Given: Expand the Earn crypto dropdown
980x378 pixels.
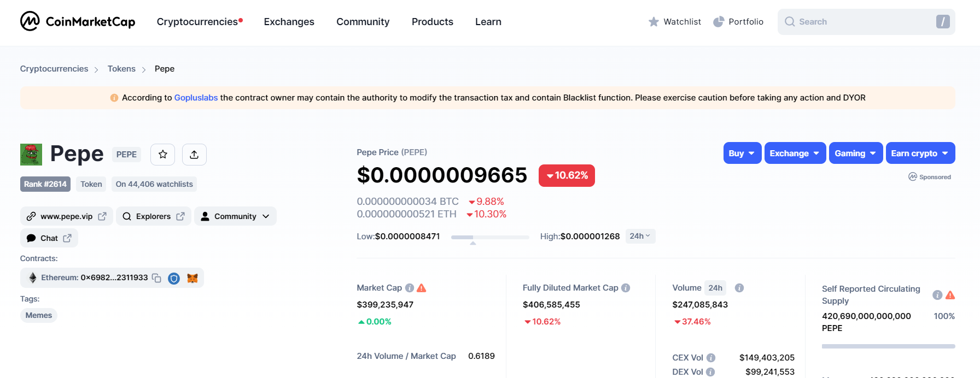Looking at the screenshot, I should (920, 153).
